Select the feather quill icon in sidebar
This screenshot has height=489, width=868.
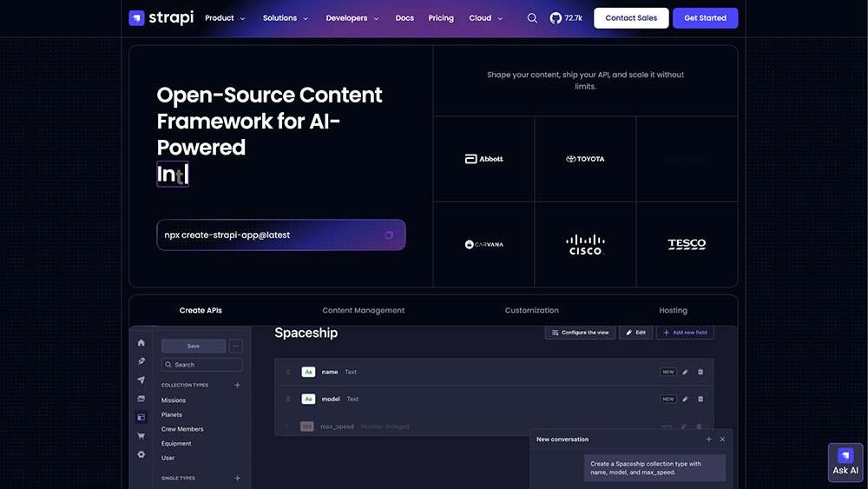pos(141,361)
